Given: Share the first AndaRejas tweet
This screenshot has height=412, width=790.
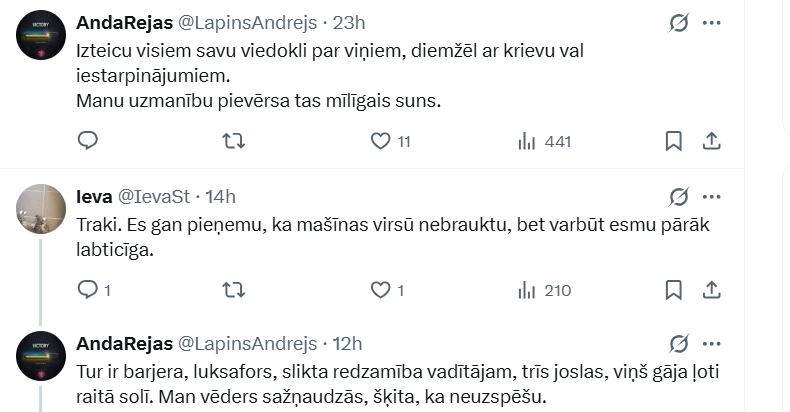Looking at the screenshot, I should (x=712, y=141).
